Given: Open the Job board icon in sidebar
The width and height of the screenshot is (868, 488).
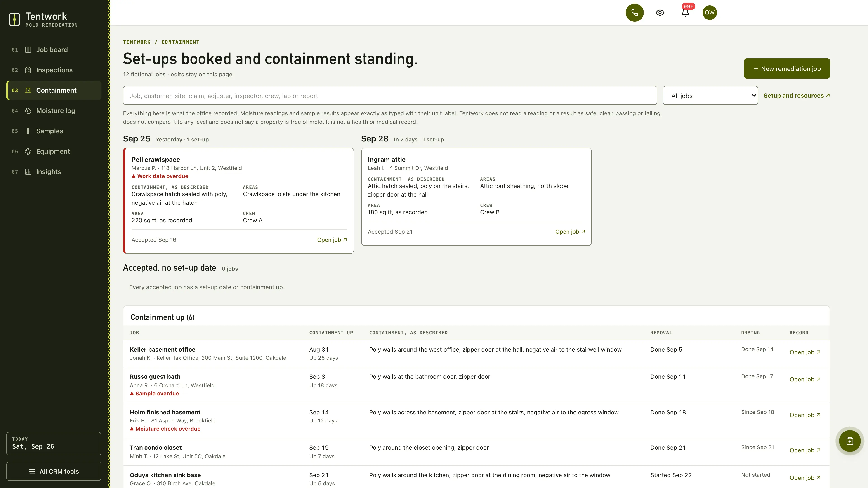Looking at the screenshot, I should click(x=28, y=50).
